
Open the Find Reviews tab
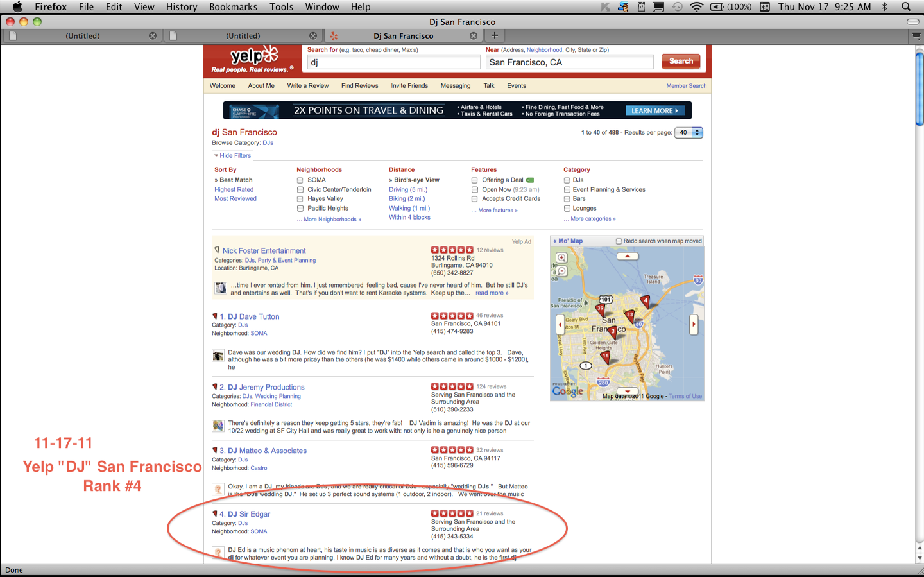[x=359, y=86]
